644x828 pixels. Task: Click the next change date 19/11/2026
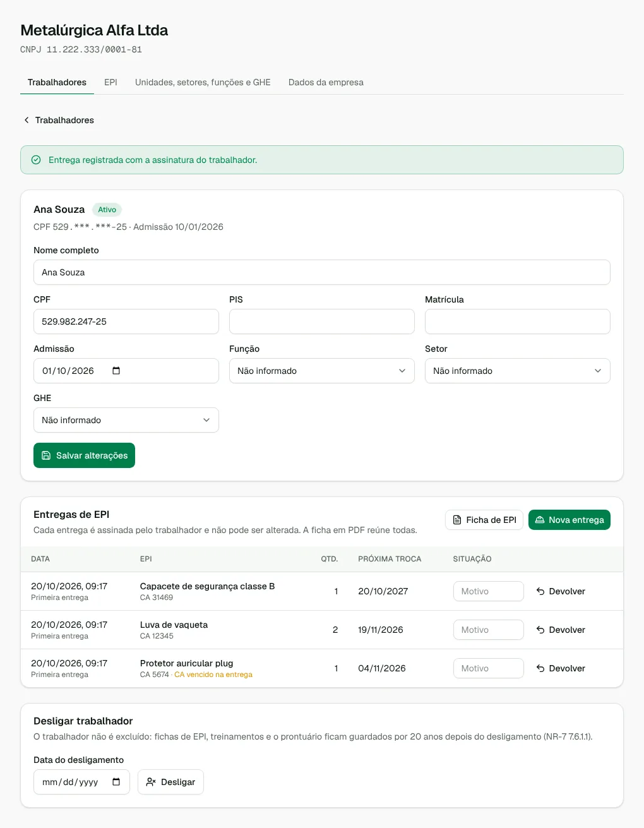(x=381, y=630)
